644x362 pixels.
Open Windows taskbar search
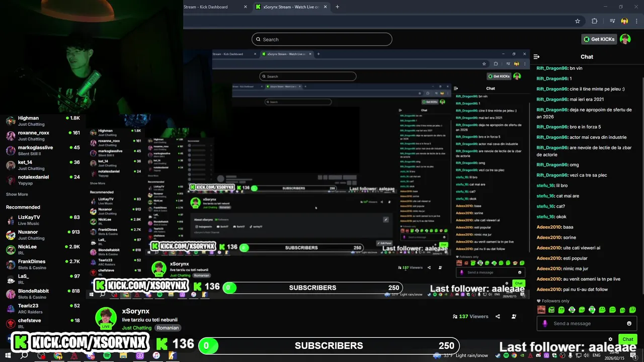coord(24,355)
